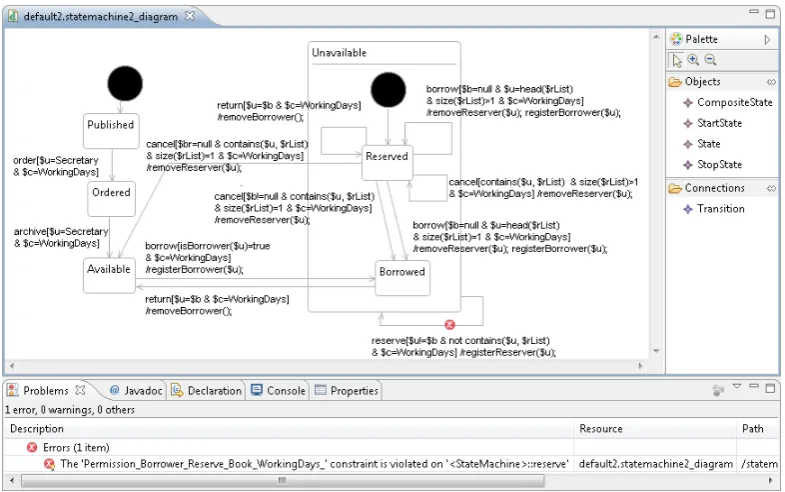Image resolution: width=785 pixels, height=492 pixels.
Task: Click the red error marker on reserve transition
Action: point(450,325)
